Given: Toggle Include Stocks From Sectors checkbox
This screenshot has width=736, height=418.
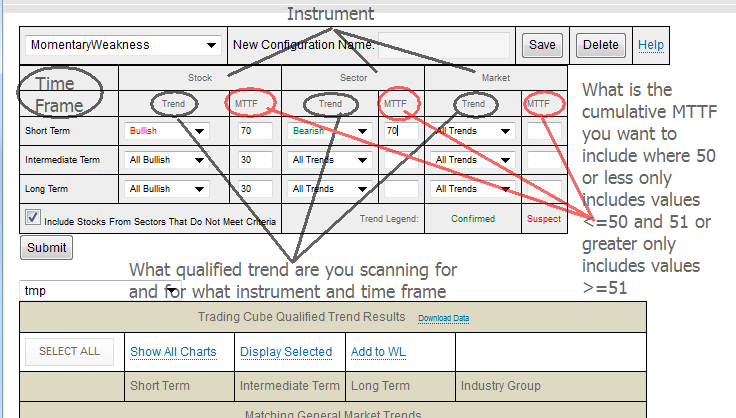Looking at the screenshot, I should [x=33, y=217].
